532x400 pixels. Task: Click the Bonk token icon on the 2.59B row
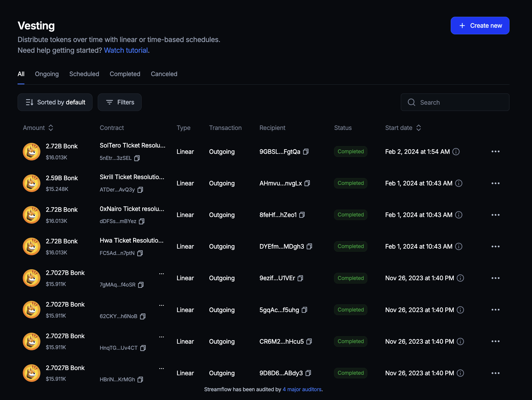tap(31, 183)
